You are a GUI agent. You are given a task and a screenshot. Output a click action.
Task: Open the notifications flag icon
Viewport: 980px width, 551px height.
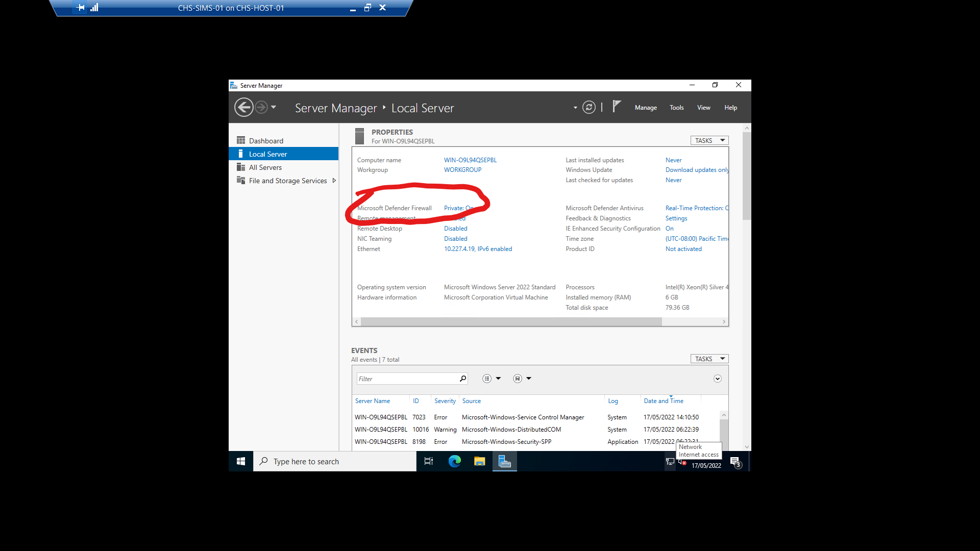tap(617, 106)
